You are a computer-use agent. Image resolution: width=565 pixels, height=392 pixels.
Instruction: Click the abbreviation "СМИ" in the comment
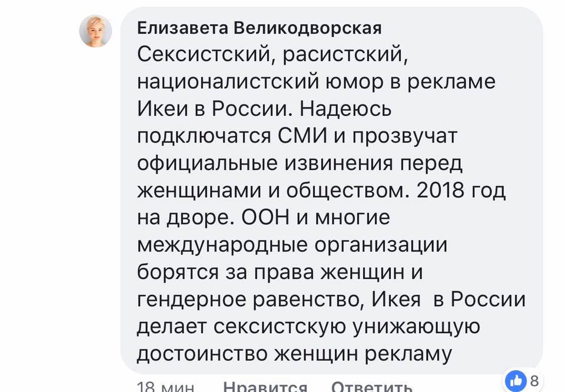pos(305,136)
